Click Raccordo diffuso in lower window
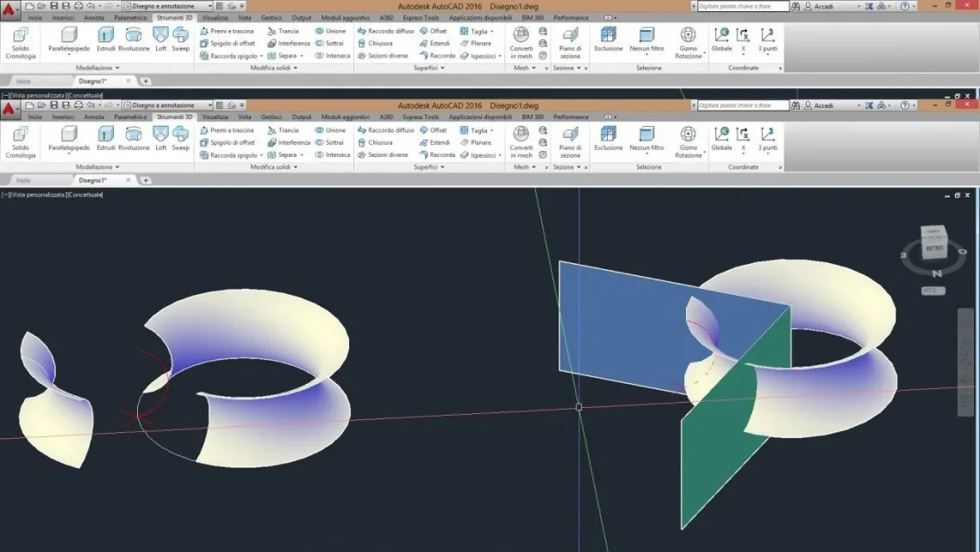 point(385,130)
